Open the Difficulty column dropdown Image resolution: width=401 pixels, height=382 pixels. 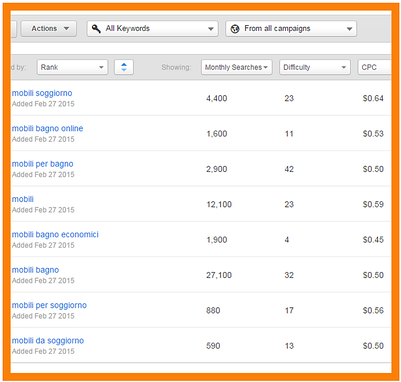coord(315,67)
